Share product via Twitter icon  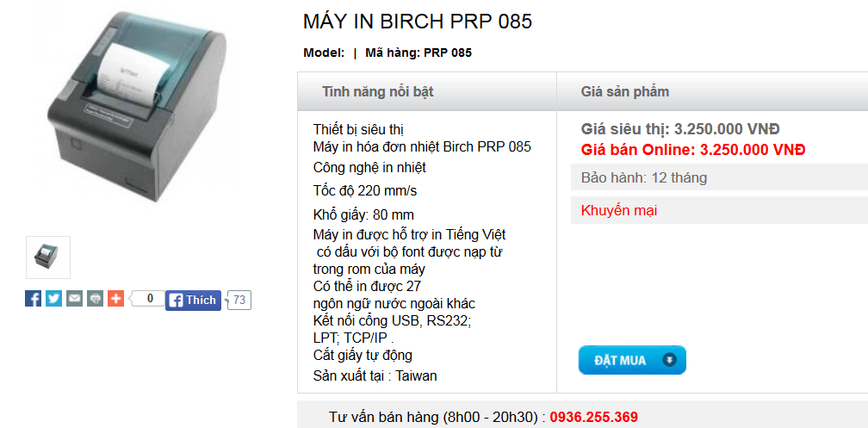(54, 299)
